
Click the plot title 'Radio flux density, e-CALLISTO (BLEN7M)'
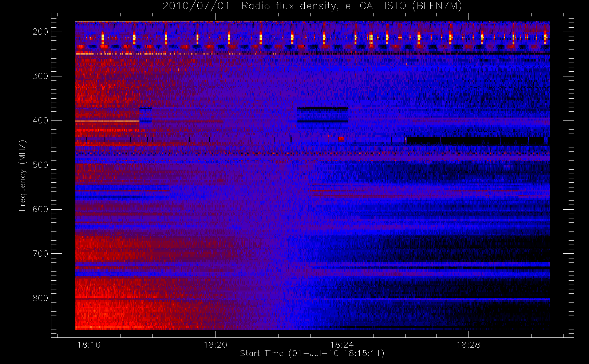(352, 6)
